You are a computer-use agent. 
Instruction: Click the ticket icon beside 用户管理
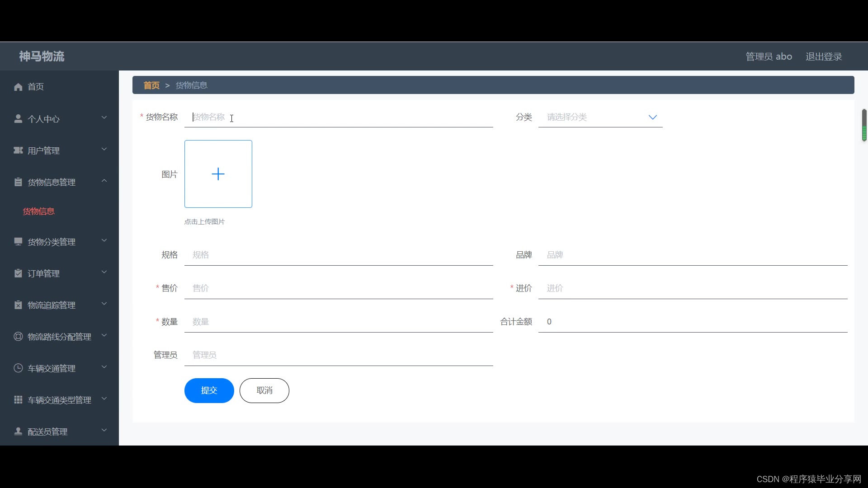coord(18,150)
